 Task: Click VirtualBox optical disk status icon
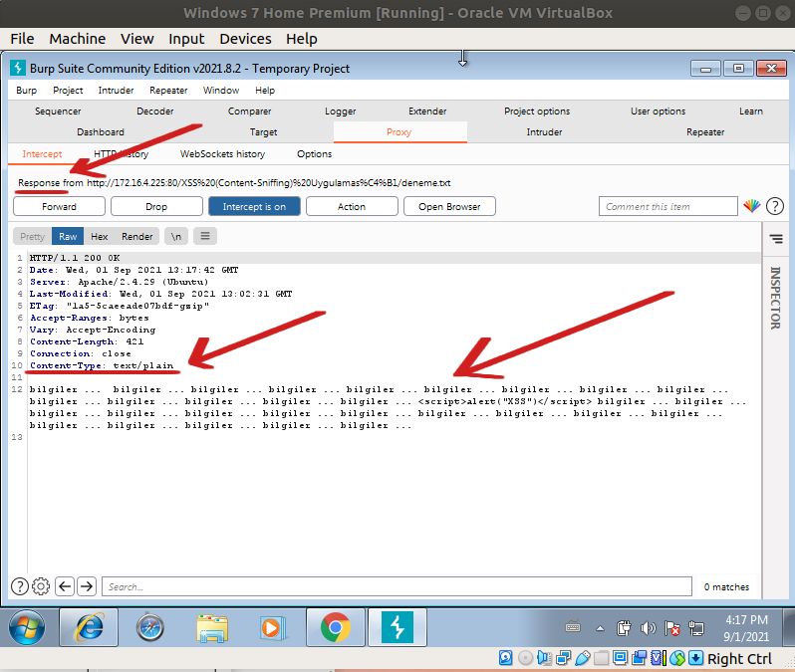(x=525, y=658)
